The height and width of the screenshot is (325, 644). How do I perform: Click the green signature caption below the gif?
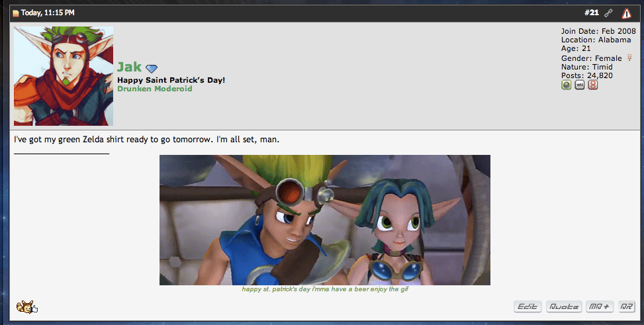click(x=325, y=289)
